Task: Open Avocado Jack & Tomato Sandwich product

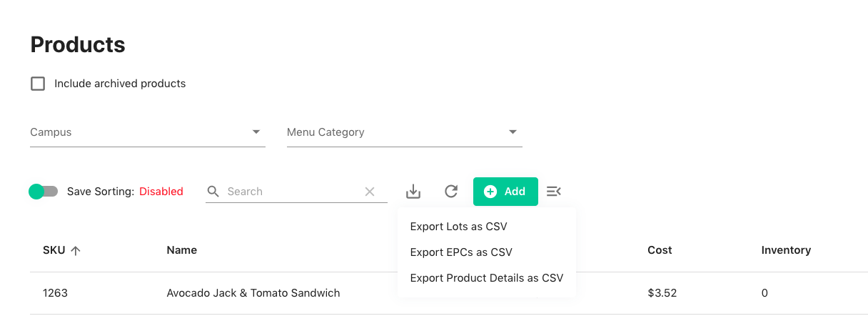Action: pyautogui.click(x=253, y=293)
